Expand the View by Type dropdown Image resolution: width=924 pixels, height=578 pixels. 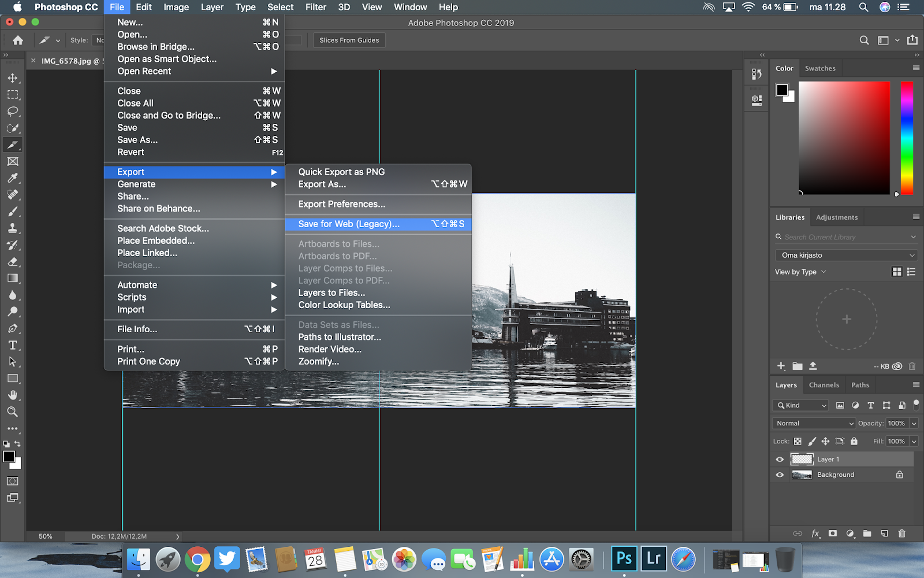tap(800, 272)
